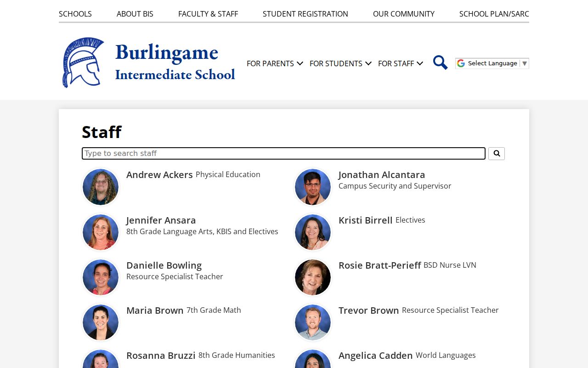Click the Trevor Brown name link
The width and height of the screenshot is (588, 368).
point(369,310)
